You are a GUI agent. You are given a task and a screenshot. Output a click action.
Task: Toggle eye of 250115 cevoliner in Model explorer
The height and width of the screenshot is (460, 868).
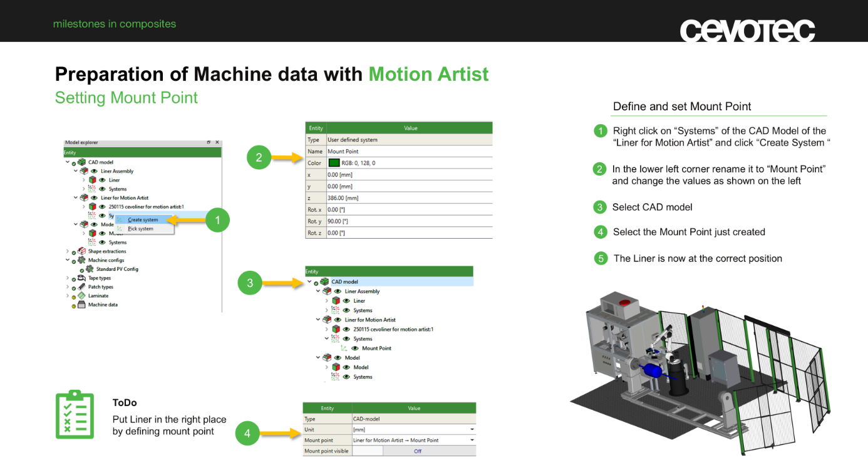tap(102, 206)
